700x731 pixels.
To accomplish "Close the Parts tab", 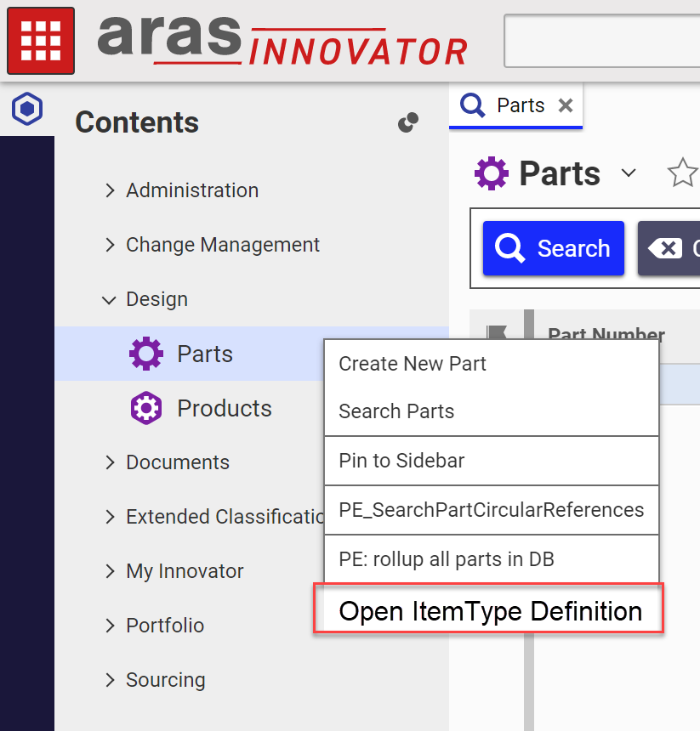I will (x=566, y=105).
